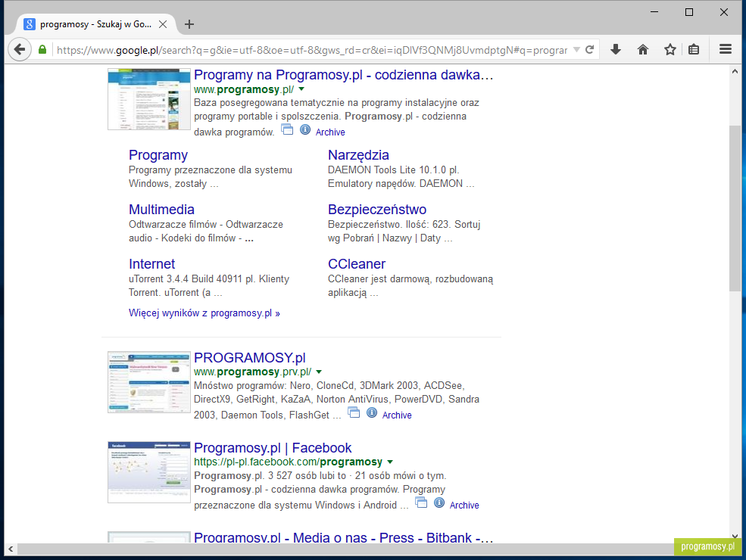
Task: Open downloads with the down-arrow icon
Action: (x=616, y=49)
